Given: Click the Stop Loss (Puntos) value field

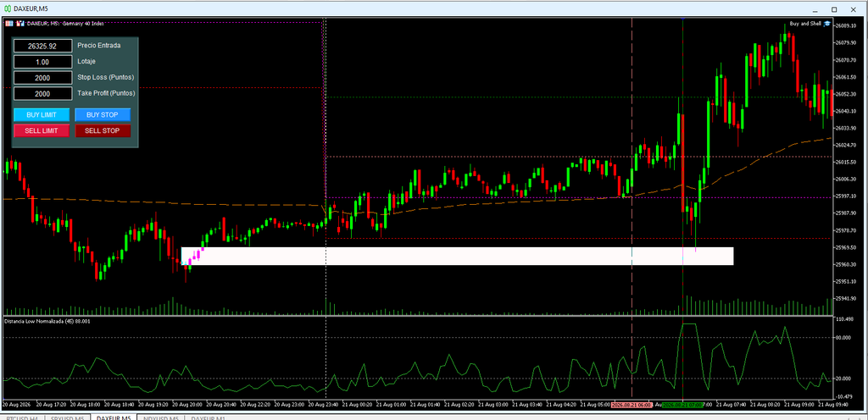Looking at the screenshot, I should [x=42, y=78].
